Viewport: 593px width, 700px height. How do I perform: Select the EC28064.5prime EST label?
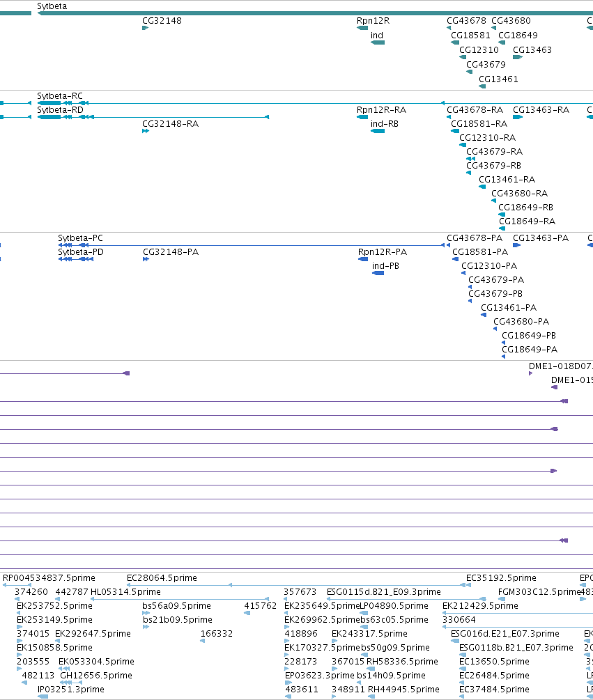162,577
